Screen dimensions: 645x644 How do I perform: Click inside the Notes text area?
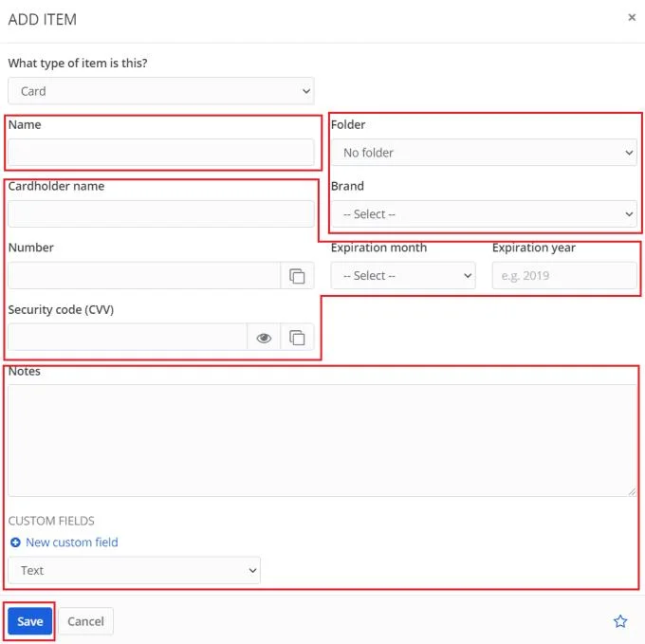point(322,440)
